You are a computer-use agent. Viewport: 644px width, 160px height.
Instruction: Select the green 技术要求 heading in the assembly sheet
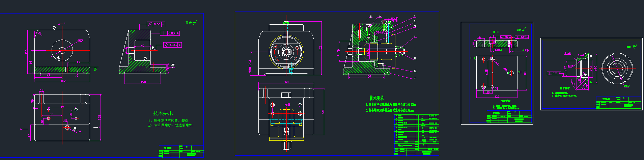pos(376,98)
